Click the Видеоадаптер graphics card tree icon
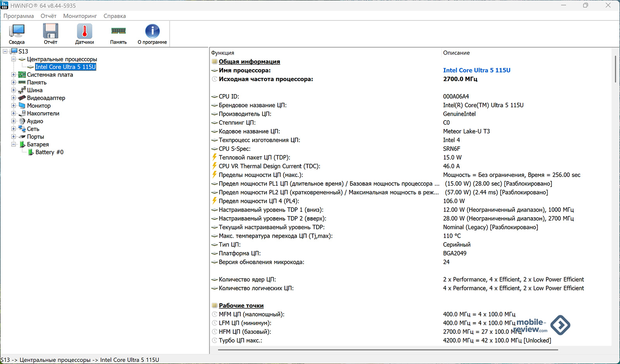 tap(22, 98)
